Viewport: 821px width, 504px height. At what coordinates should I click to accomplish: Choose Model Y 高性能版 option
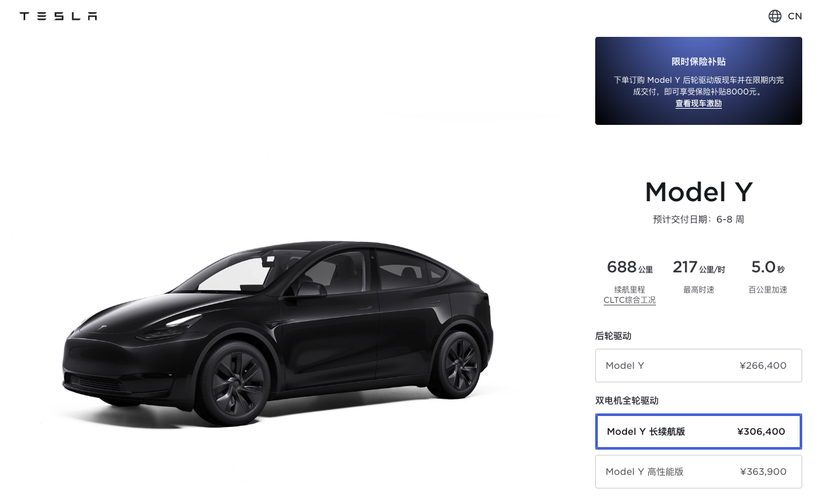[x=699, y=472]
